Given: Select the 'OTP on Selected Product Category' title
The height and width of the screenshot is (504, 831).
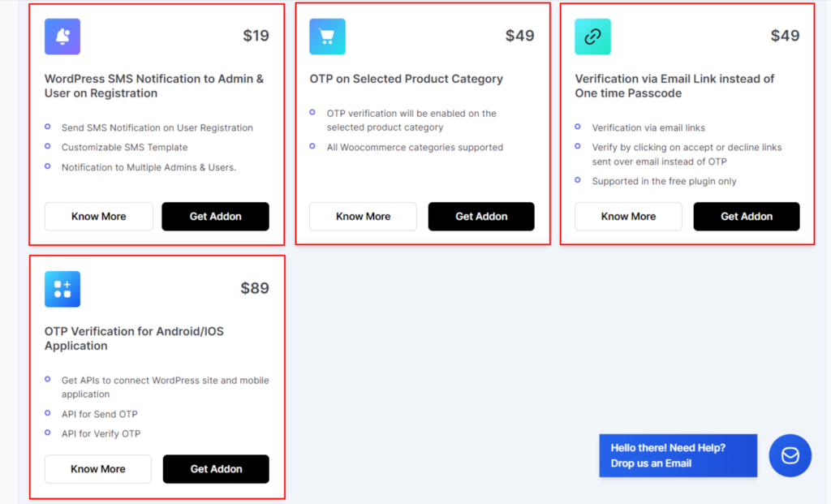Looking at the screenshot, I should click(x=406, y=79).
